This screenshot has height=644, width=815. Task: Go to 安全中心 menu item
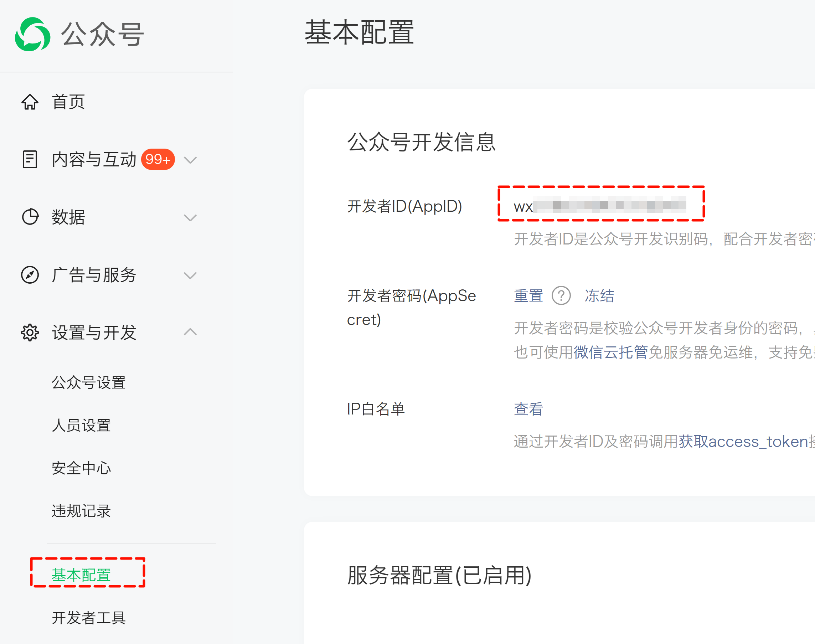pyautogui.click(x=81, y=468)
